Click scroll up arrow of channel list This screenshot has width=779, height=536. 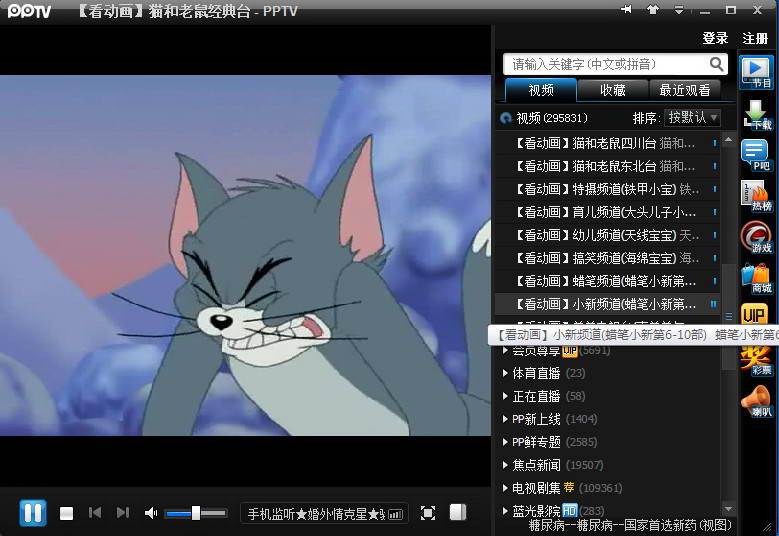click(x=728, y=140)
